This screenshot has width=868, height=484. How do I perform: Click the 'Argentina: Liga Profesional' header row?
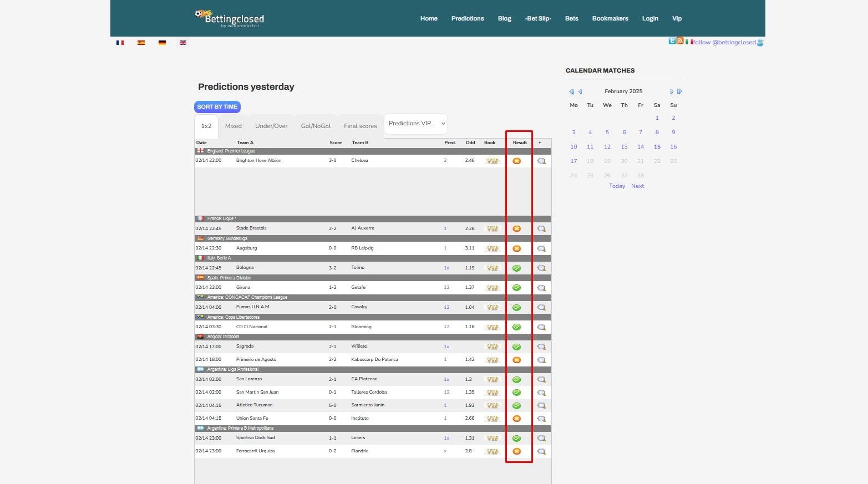coord(373,369)
